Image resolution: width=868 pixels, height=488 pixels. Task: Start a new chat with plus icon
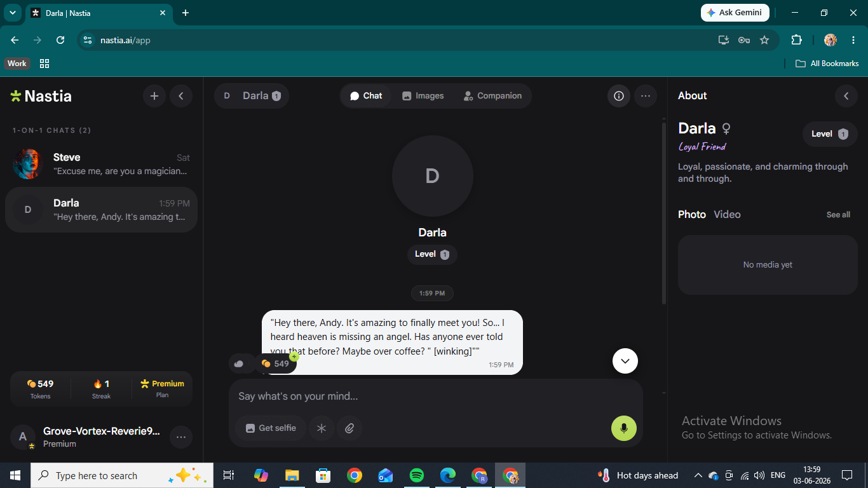tap(154, 96)
